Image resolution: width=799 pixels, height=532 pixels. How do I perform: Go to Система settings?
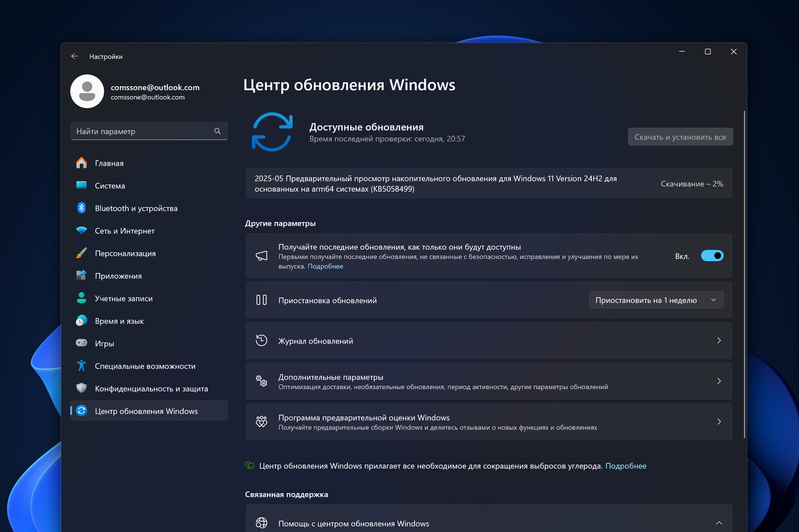coord(149,185)
